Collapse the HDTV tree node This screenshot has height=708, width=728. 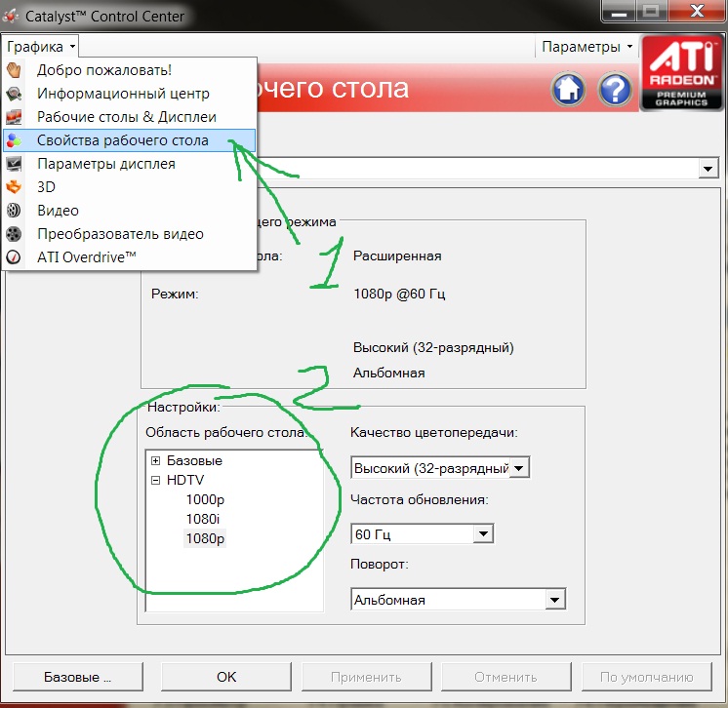(155, 480)
